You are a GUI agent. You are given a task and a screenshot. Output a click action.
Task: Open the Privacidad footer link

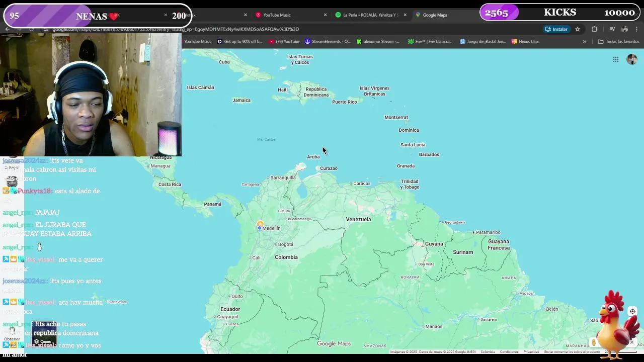click(531, 352)
